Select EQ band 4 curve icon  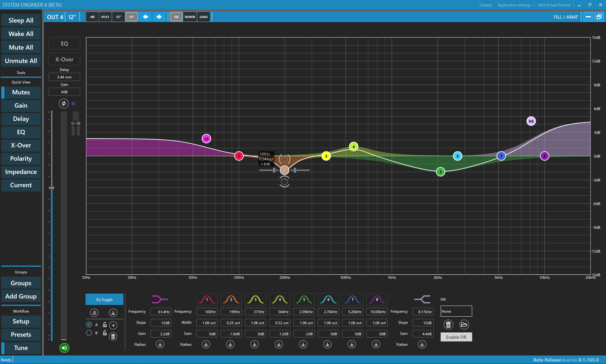pyautogui.click(x=280, y=299)
